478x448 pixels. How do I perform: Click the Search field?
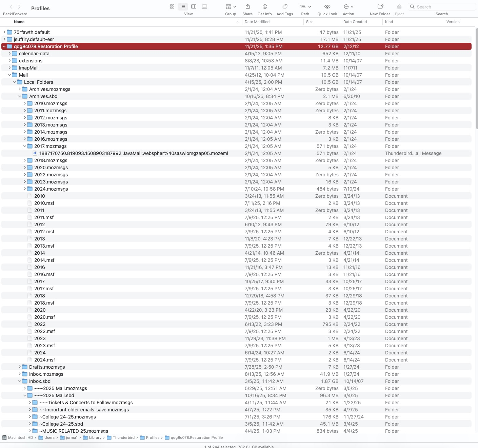442,7
